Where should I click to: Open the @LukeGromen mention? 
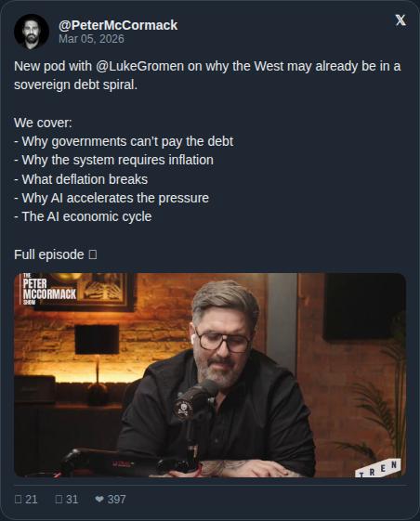[139, 66]
